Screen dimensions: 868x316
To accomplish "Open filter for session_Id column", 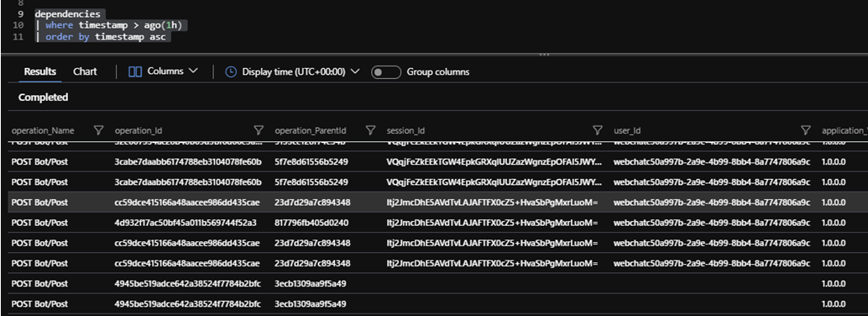I will (598, 130).
